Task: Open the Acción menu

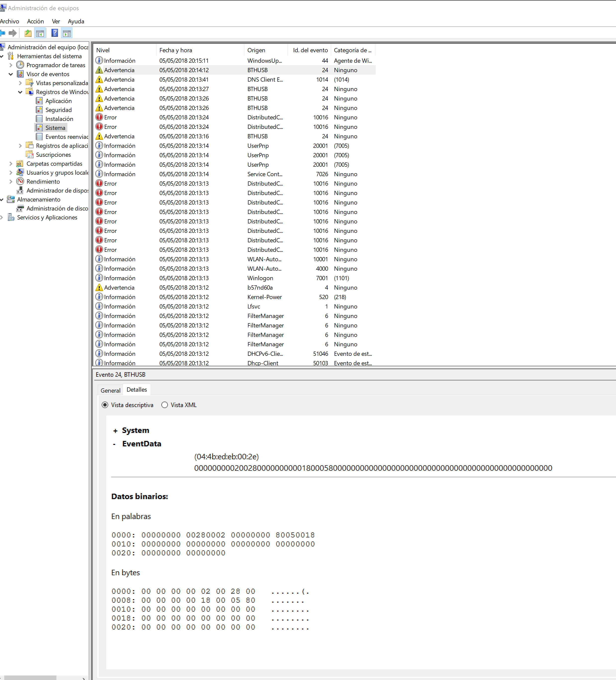Action: pos(35,21)
